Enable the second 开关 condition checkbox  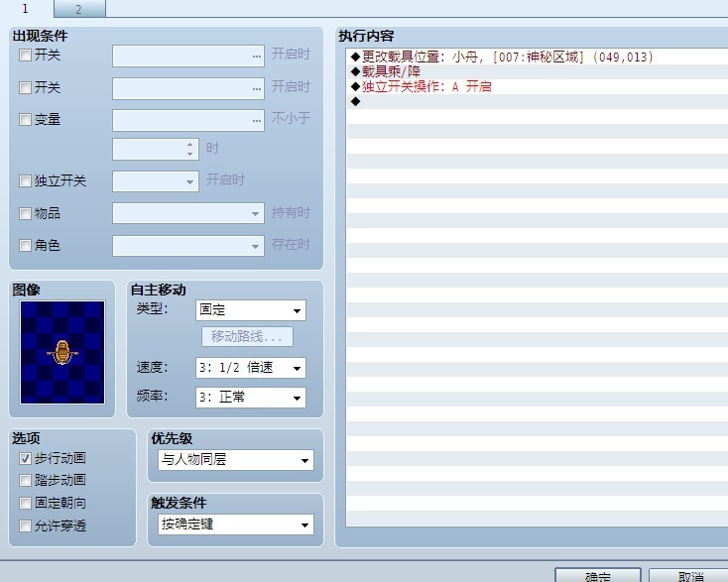tap(25, 87)
